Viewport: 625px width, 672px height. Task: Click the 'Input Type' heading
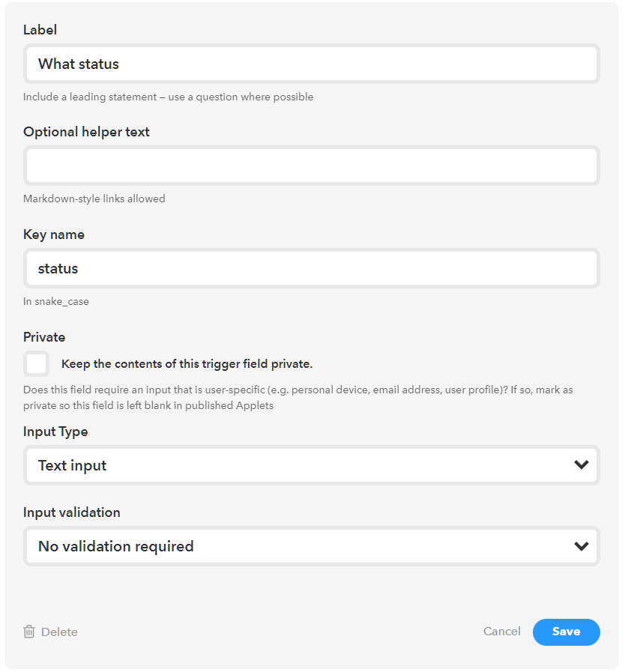[x=55, y=432]
